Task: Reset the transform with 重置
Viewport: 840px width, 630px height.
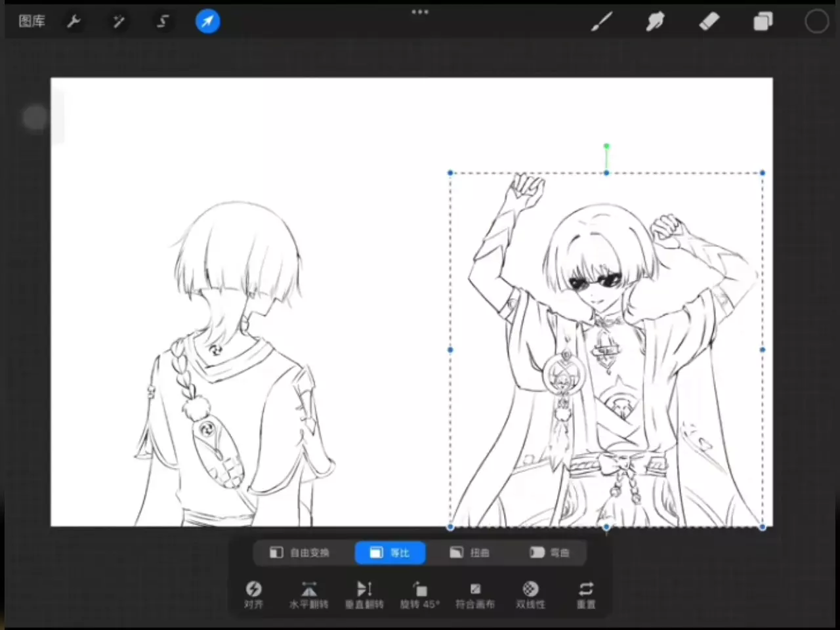Action: click(x=586, y=595)
